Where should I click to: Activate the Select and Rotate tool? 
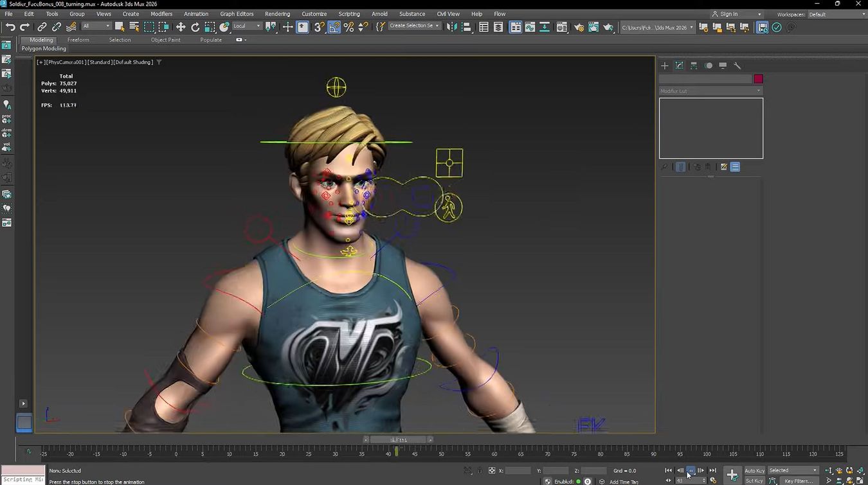tap(195, 27)
